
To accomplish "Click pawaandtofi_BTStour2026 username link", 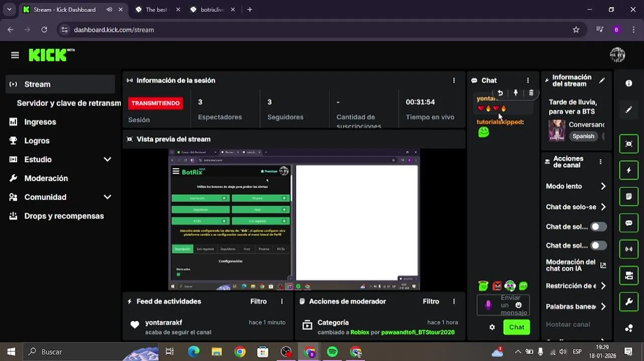I will tap(418, 332).
